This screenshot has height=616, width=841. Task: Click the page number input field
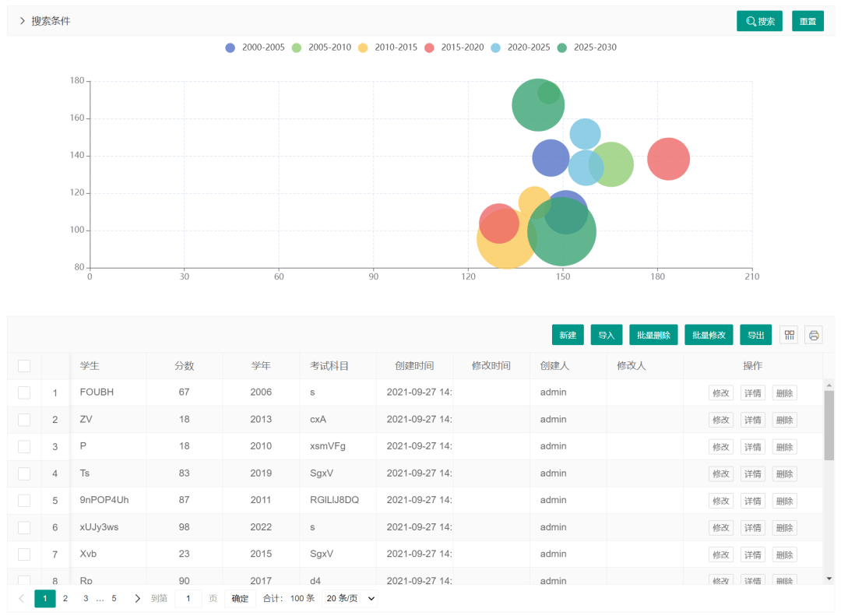tap(188, 598)
